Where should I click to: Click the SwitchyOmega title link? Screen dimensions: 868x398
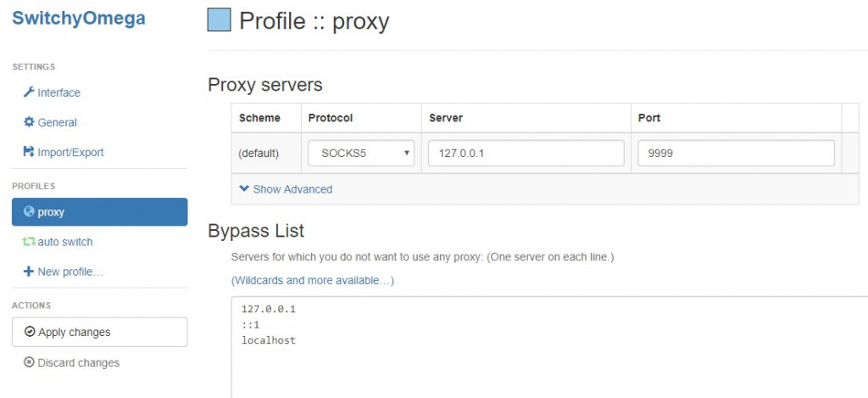(79, 18)
